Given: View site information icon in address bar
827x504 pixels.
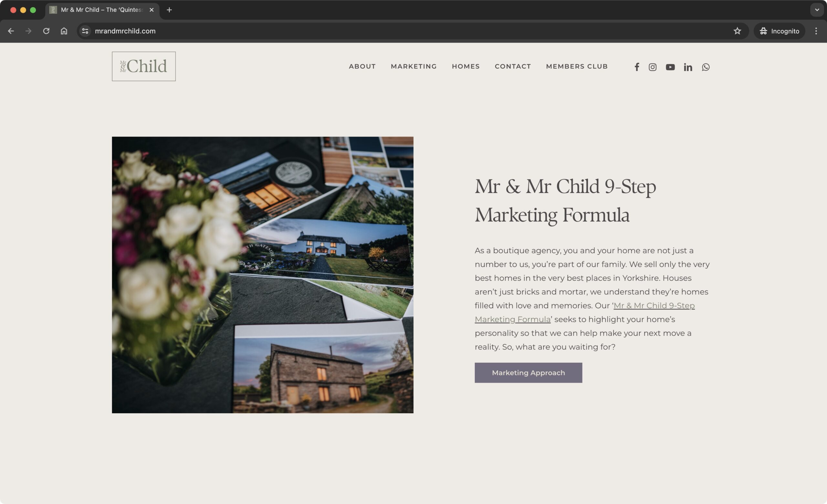Looking at the screenshot, I should coord(85,31).
